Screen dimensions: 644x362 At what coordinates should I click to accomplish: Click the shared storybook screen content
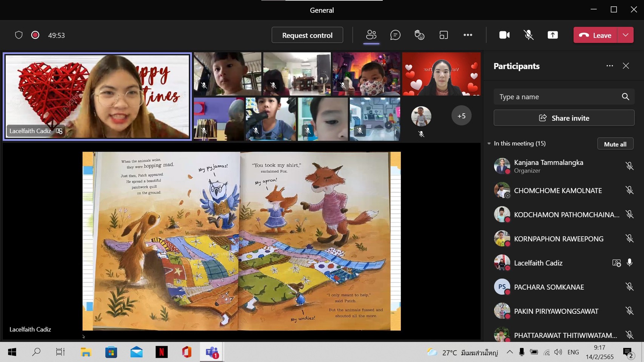242,241
